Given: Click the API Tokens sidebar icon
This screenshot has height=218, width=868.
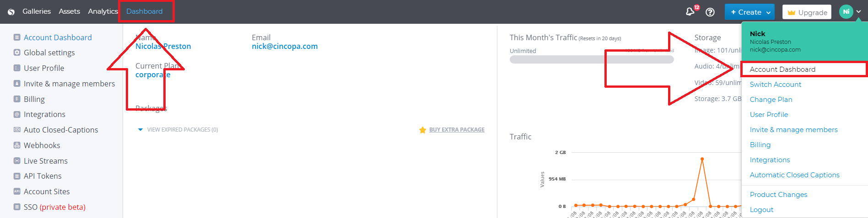Looking at the screenshot, I should [17, 176].
